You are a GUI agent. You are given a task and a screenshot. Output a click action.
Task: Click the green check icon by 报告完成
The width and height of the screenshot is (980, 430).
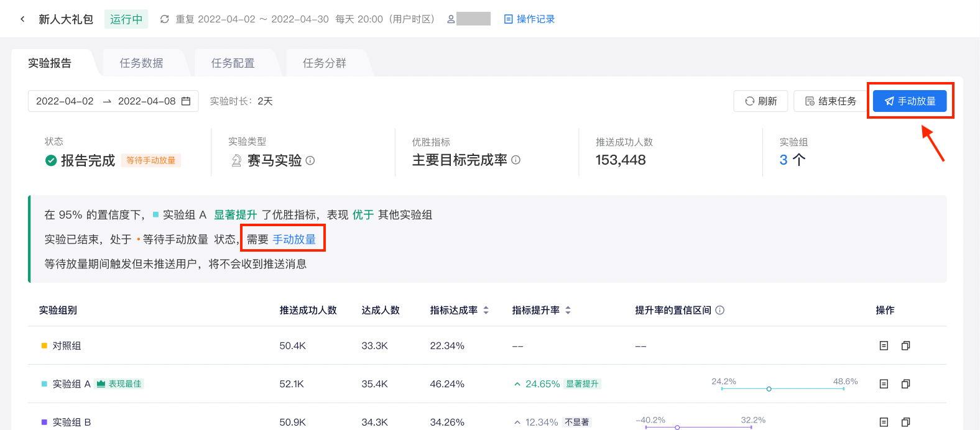point(51,160)
